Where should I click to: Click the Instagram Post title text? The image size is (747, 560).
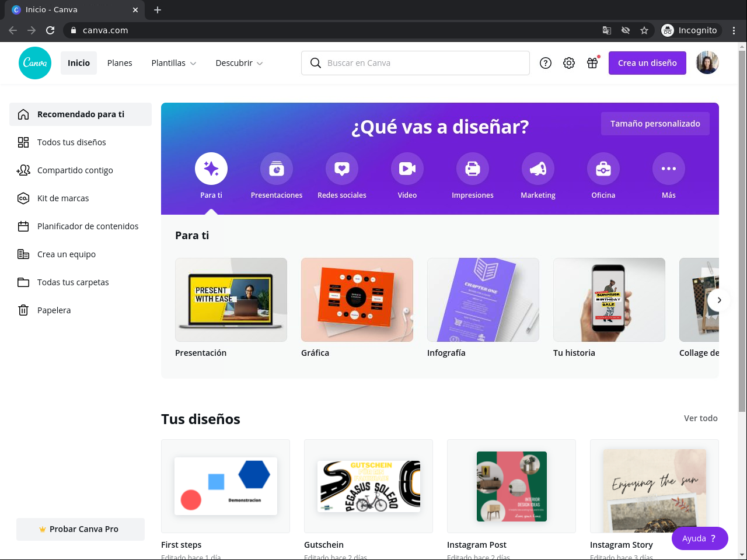click(477, 545)
